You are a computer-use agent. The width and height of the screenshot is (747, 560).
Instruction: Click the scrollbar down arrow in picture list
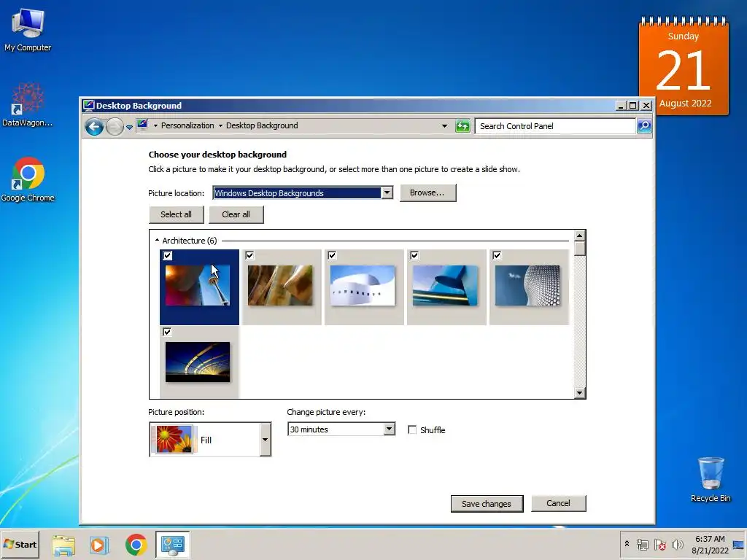[580, 393]
